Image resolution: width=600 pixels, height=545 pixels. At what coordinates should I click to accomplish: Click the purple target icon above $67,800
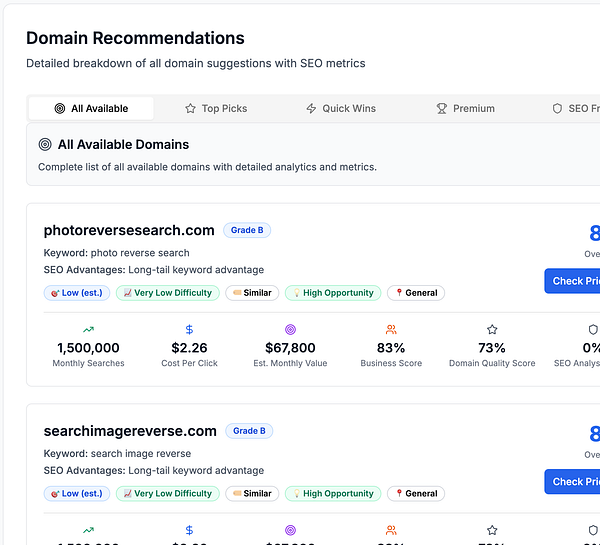tap(290, 329)
